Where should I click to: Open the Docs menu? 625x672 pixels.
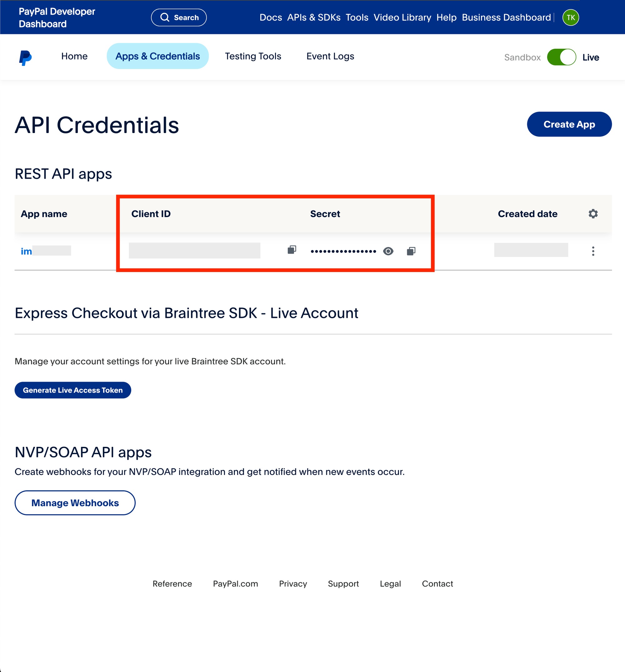pos(271,17)
